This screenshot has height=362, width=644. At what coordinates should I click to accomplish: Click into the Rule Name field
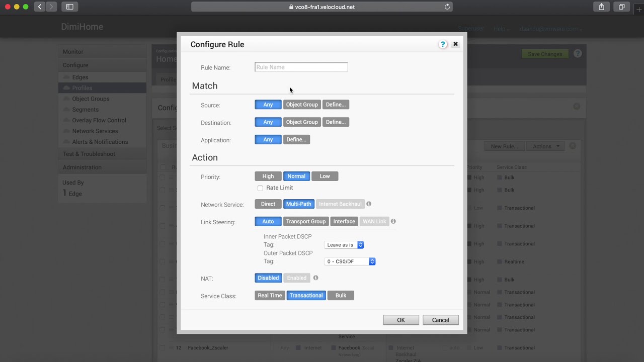pos(301,67)
